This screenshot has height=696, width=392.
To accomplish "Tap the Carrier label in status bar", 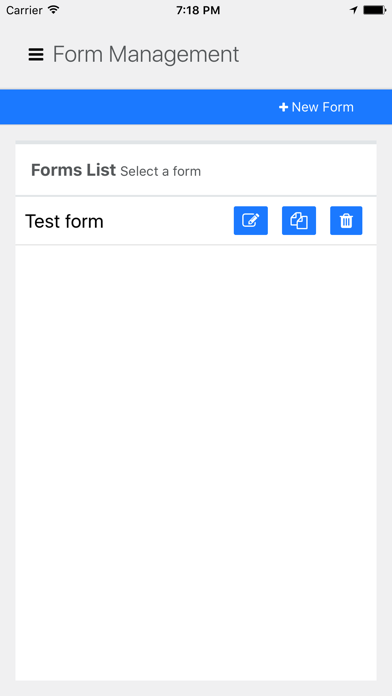I will (x=24, y=10).
